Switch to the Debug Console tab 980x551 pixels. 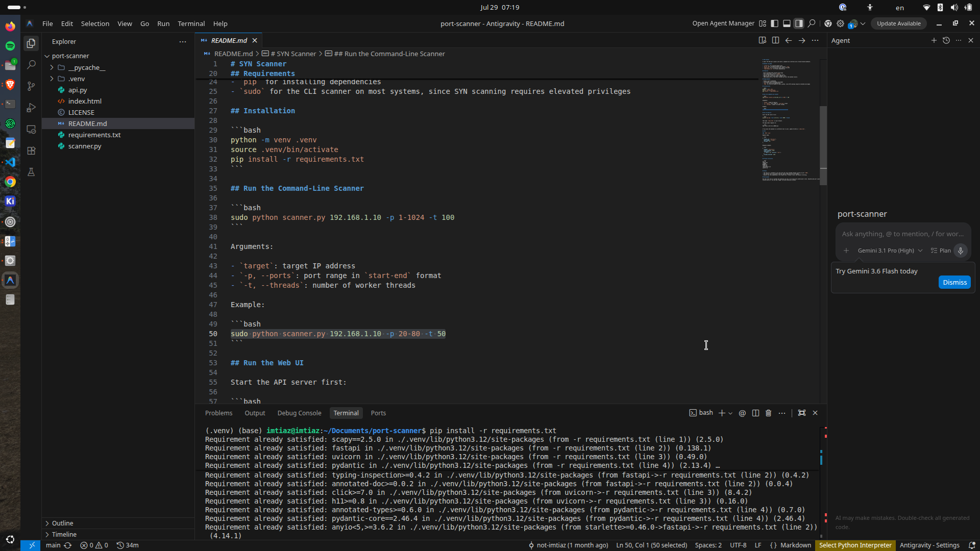coord(299,413)
